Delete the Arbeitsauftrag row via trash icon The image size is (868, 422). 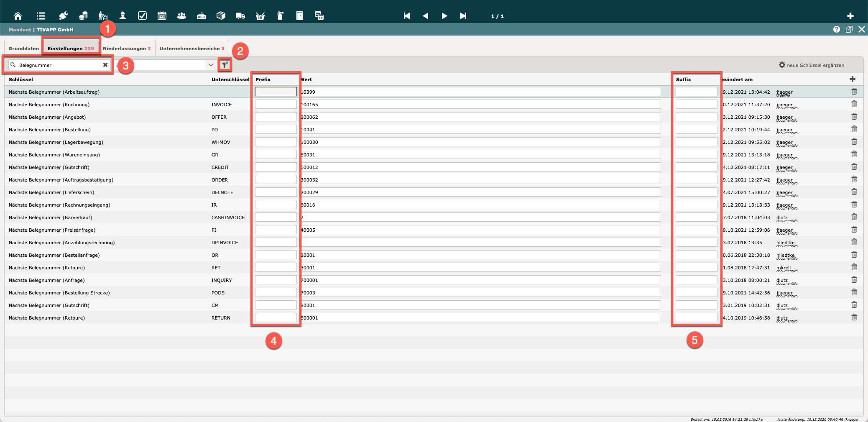854,91
